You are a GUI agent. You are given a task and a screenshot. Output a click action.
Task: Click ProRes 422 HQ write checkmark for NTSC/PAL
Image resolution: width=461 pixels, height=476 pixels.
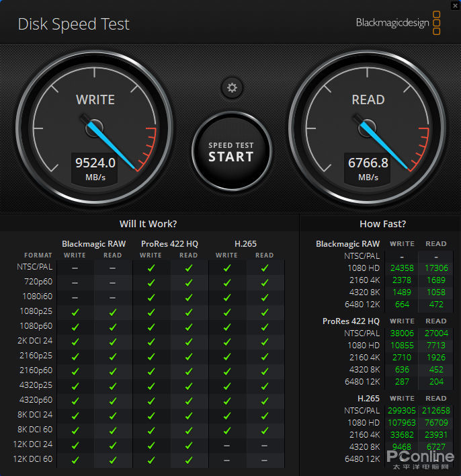(151, 268)
